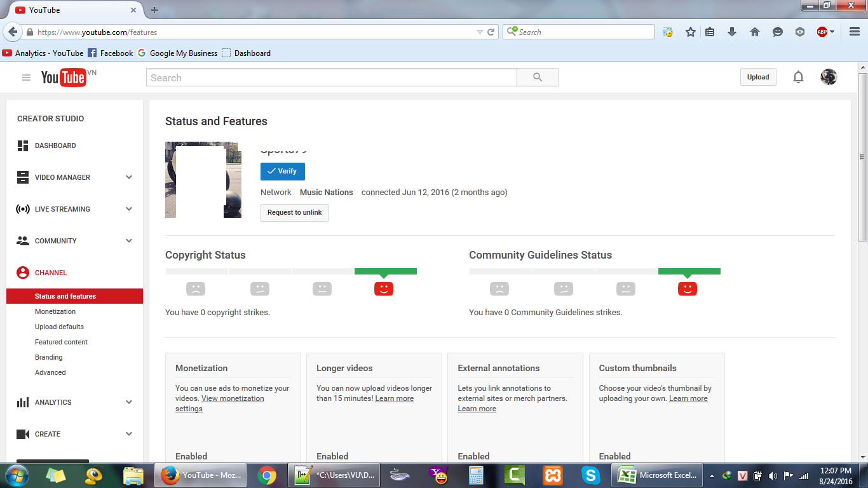Click the Dashboard grid icon in Creator Studio

[x=23, y=146]
